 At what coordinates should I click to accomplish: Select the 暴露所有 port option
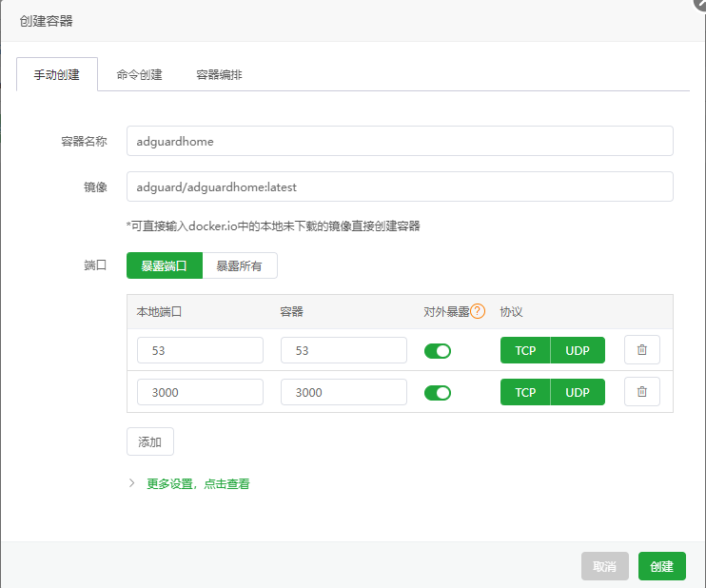tap(240, 265)
